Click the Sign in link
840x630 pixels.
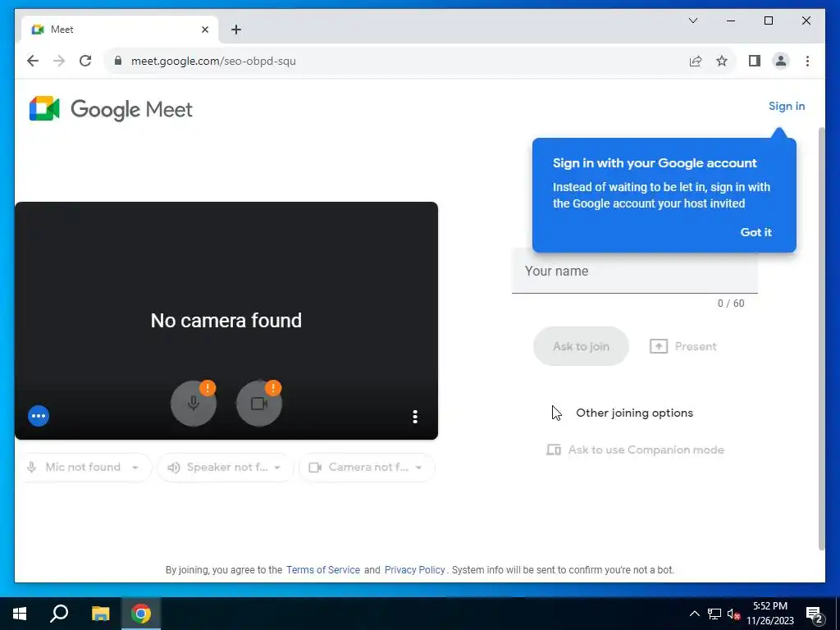(787, 106)
